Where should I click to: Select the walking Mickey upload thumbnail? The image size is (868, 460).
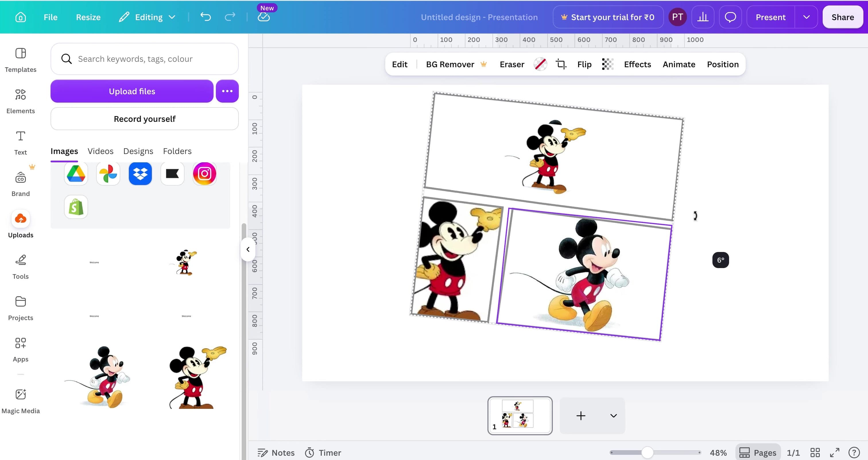(x=98, y=377)
